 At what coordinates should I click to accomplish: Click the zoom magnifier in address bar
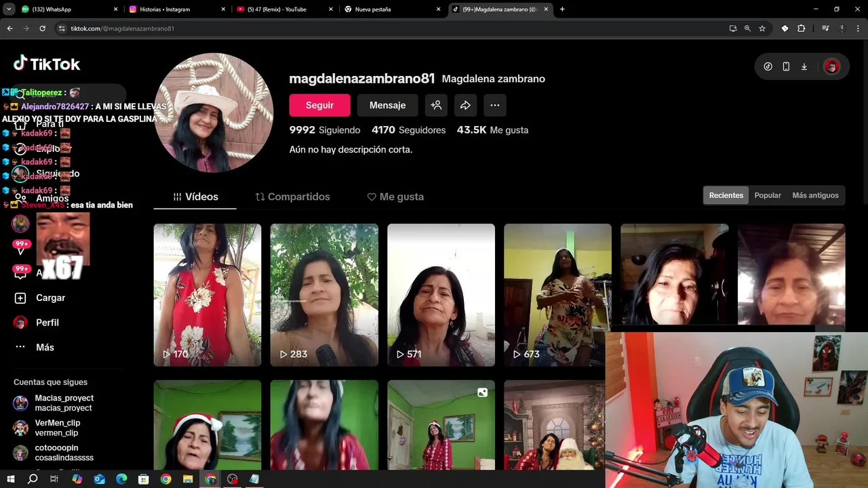point(747,28)
